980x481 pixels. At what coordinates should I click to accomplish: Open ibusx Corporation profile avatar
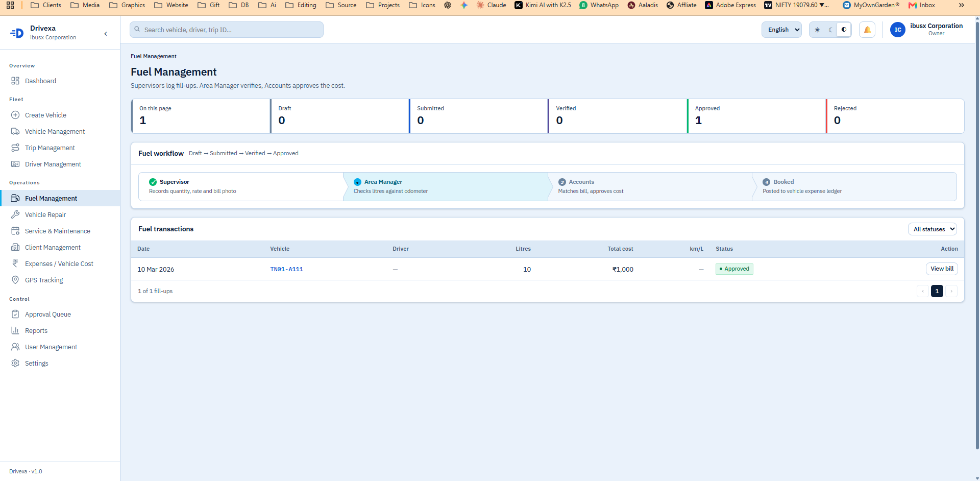pyautogui.click(x=898, y=30)
